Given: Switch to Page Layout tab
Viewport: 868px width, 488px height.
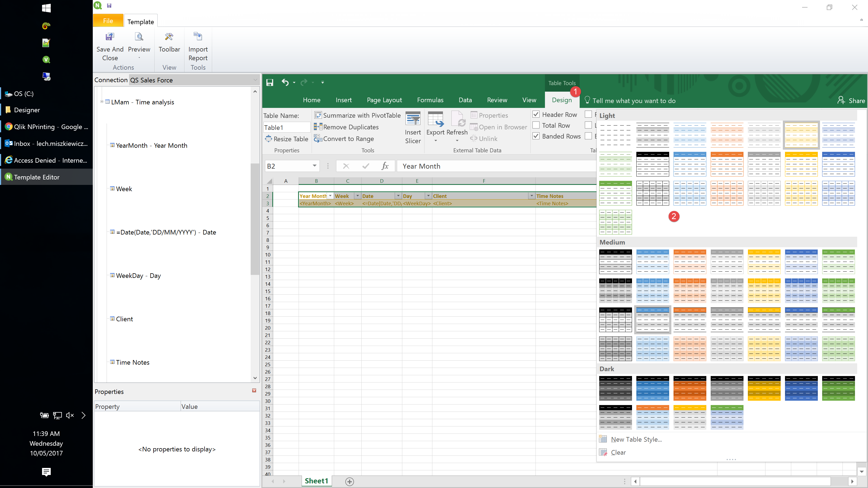Looking at the screenshot, I should [384, 100].
